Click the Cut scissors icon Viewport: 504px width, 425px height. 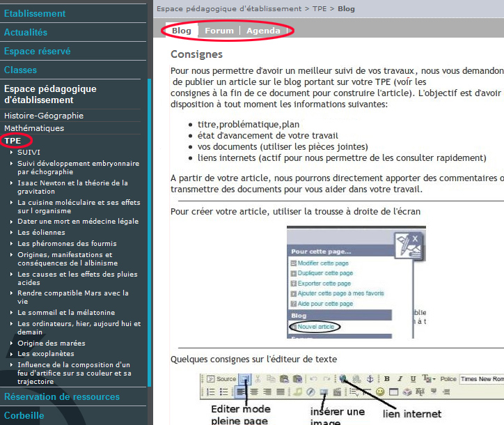point(258,379)
